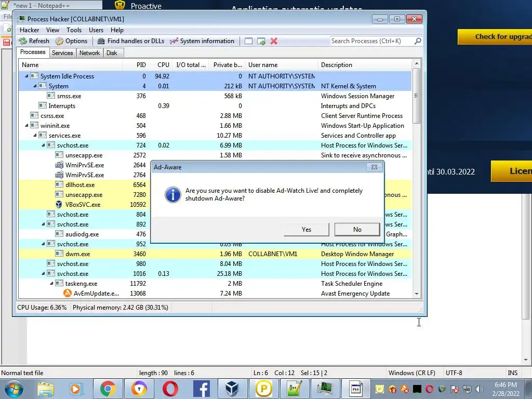Switch to Process Hacker taskbar icon

(x=325, y=389)
